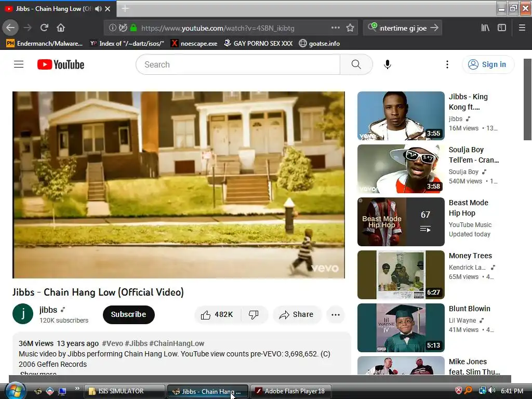Go back to the previous page
Viewport: 532px width, 399px height.
(10, 28)
